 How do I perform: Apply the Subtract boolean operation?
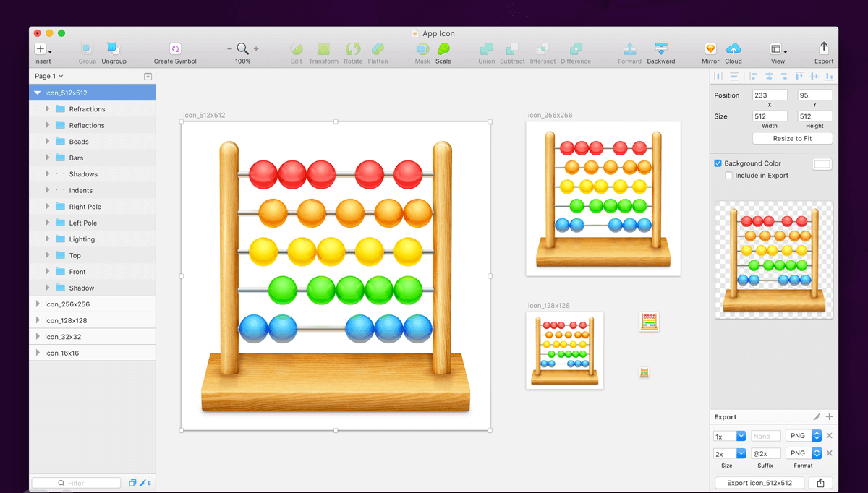[x=512, y=48]
